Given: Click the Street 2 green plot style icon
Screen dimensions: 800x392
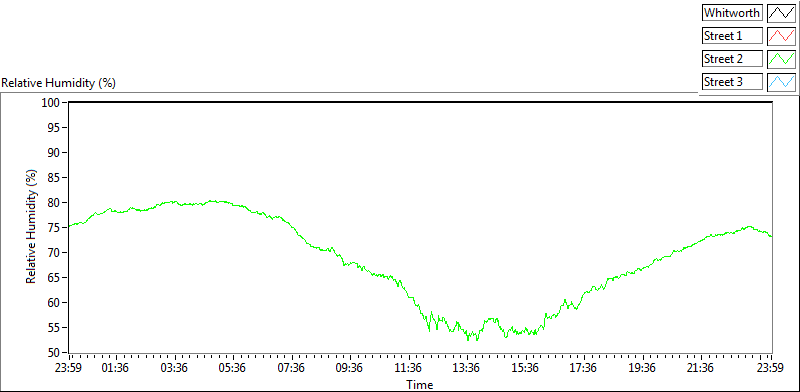Looking at the screenshot, I should [781, 59].
